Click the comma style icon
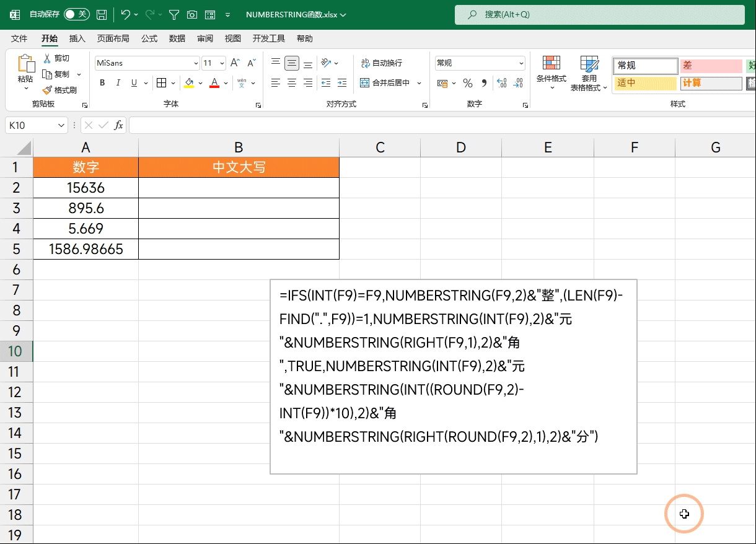756x544 pixels. [x=484, y=83]
